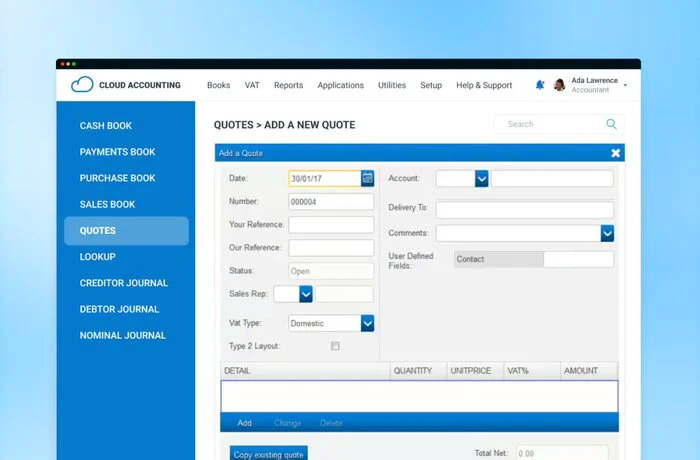The image size is (700, 460).
Task: Click the Cloud Accounting logo icon
Action: (82, 85)
